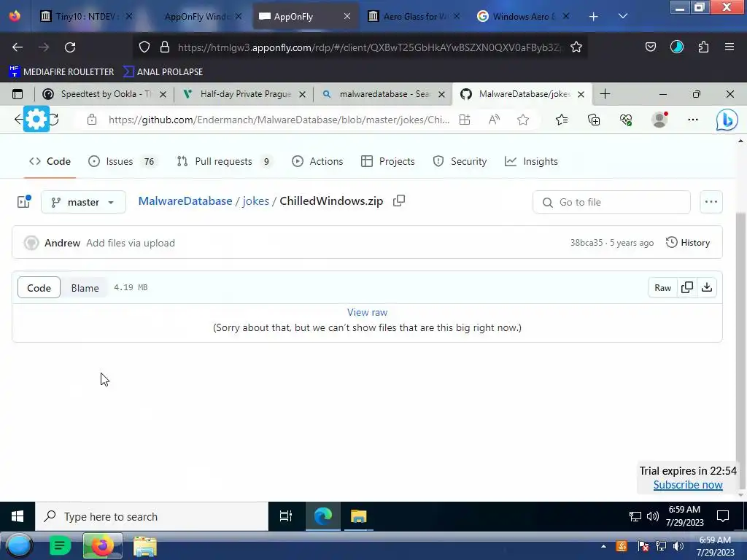
Task: Open Edge Browser essentials heart icon
Action: 626,120
